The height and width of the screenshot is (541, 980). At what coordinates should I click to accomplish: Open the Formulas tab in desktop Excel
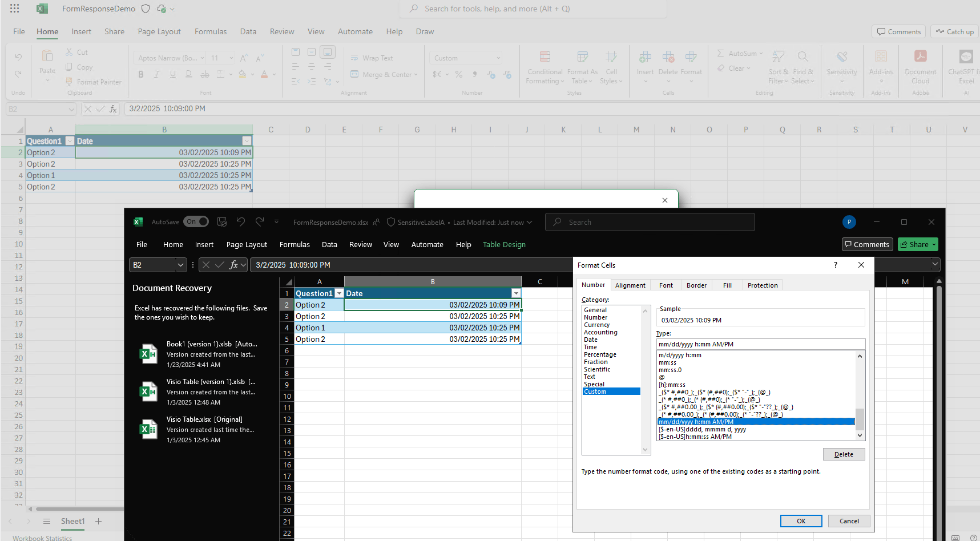click(295, 244)
